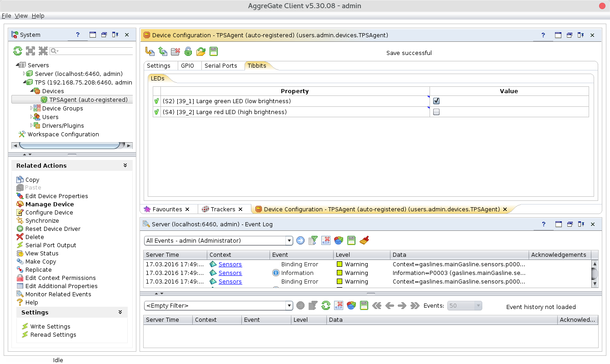Click the next page arrow in event history
The image size is (610, 364).
click(x=402, y=306)
